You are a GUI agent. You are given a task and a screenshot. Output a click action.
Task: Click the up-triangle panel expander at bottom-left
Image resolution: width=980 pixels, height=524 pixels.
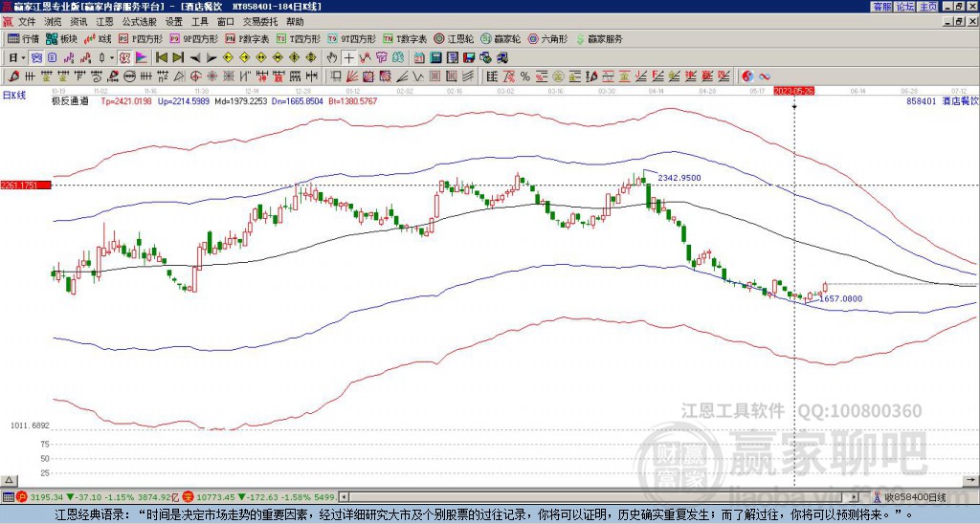[8, 480]
